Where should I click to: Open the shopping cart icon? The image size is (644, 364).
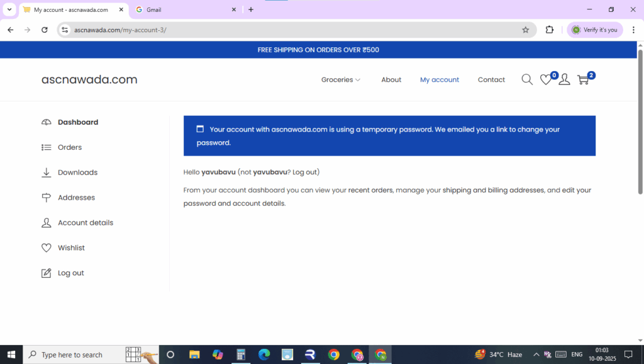(583, 80)
